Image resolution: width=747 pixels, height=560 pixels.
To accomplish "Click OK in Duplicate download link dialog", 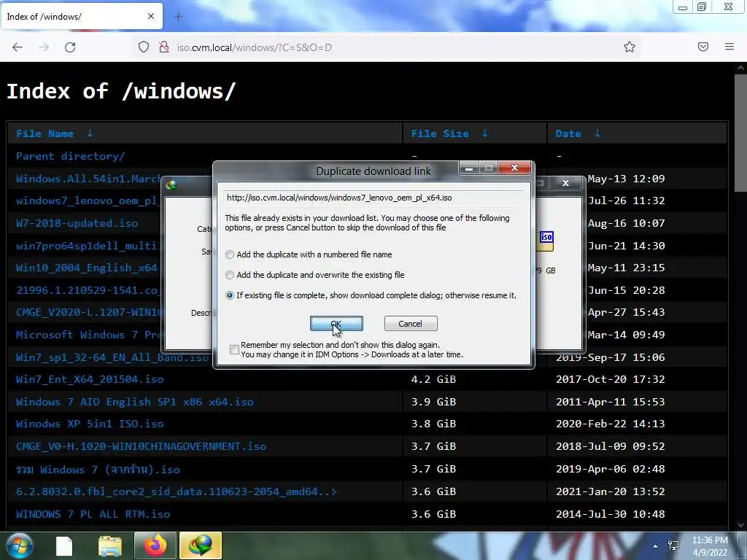I will (x=336, y=324).
